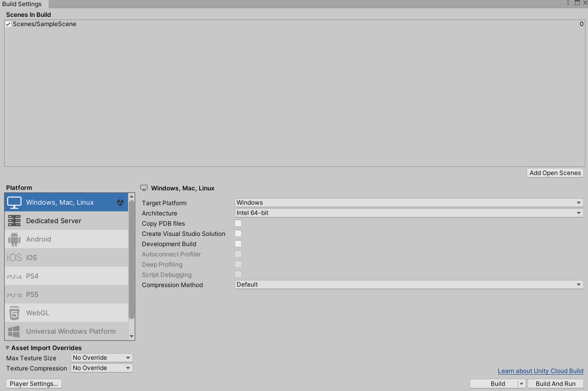Toggle the Deep Profiling checkbox
Screen dimensions: 588x391
click(x=238, y=264)
